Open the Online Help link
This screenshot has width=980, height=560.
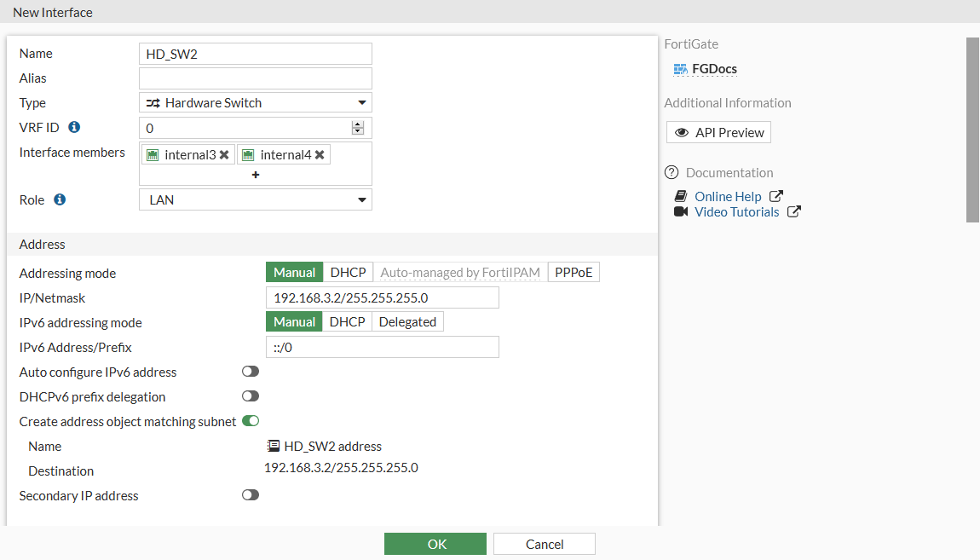point(727,196)
